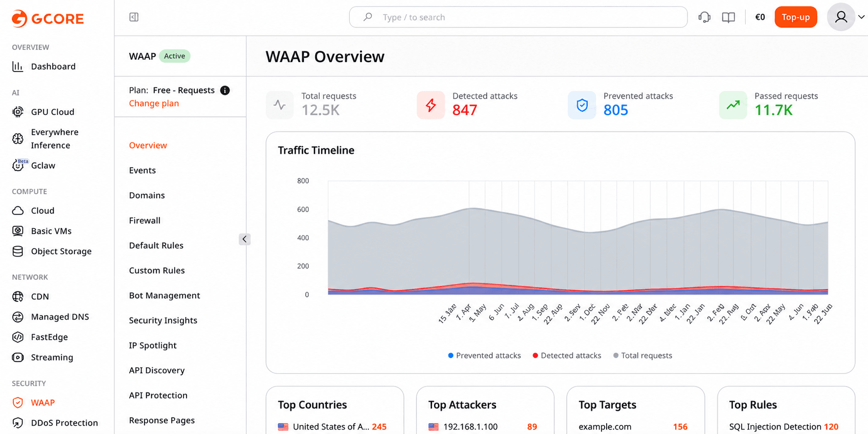The image size is (868, 434).
Task: Click the Managed DNS icon
Action: [x=18, y=317]
